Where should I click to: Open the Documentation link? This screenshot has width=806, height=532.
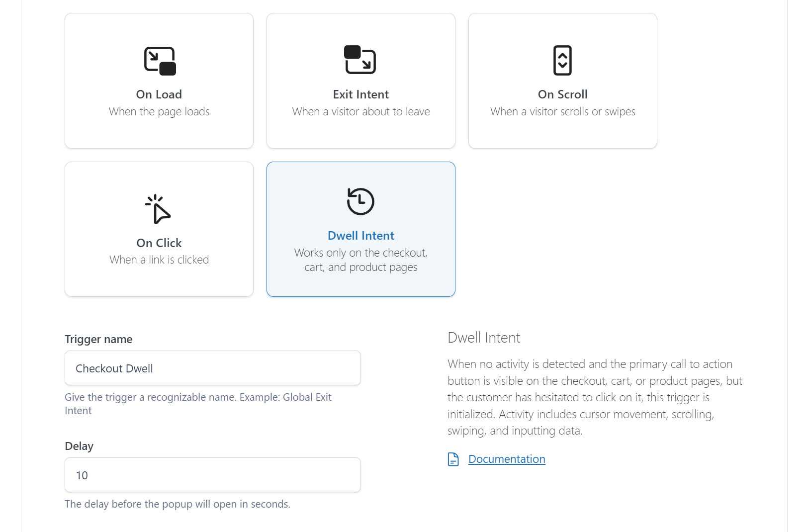click(507, 459)
